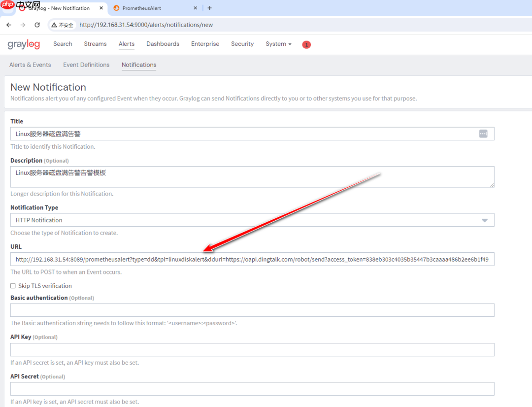Focus the Basic authentication field
The image size is (532, 407).
[x=252, y=310]
